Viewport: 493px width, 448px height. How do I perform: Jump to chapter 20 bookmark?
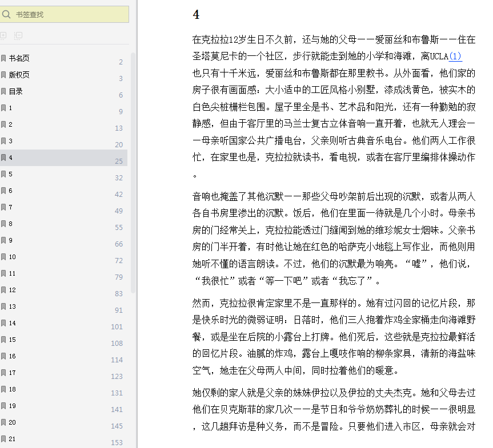pos(63,422)
